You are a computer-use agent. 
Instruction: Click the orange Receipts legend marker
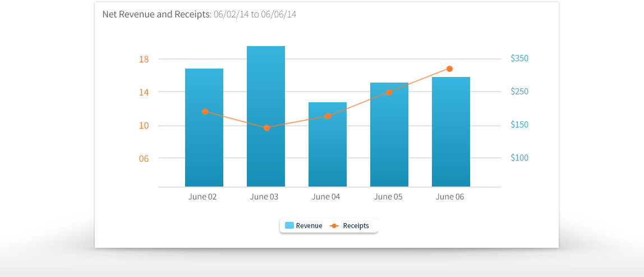[334, 226]
